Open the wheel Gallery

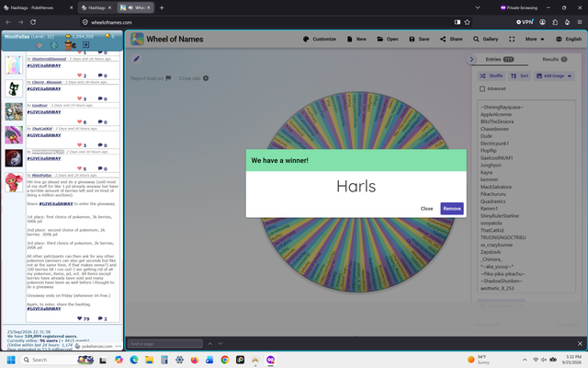pyautogui.click(x=485, y=39)
